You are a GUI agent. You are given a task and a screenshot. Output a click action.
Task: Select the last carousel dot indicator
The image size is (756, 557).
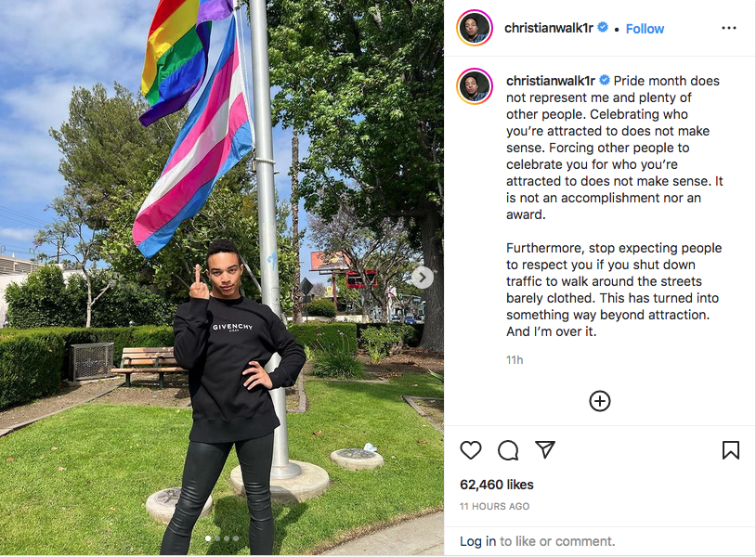(x=236, y=538)
